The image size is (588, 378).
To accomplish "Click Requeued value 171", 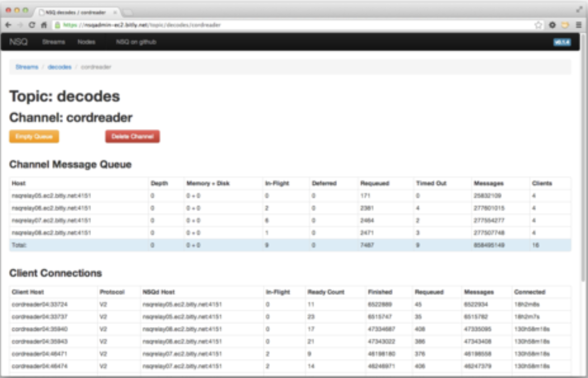I will (x=365, y=196).
